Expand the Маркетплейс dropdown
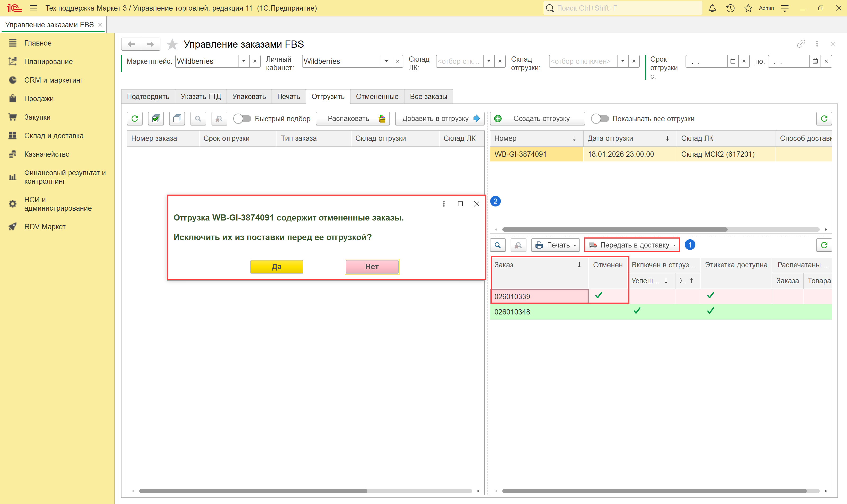847x504 pixels. pos(244,61)
